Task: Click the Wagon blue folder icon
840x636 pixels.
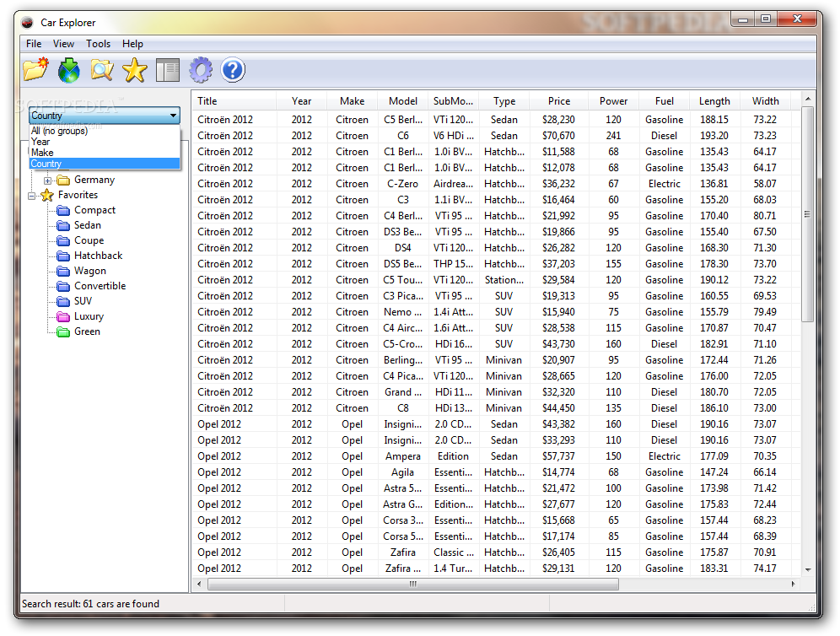Action: click(x=64, y=271)
